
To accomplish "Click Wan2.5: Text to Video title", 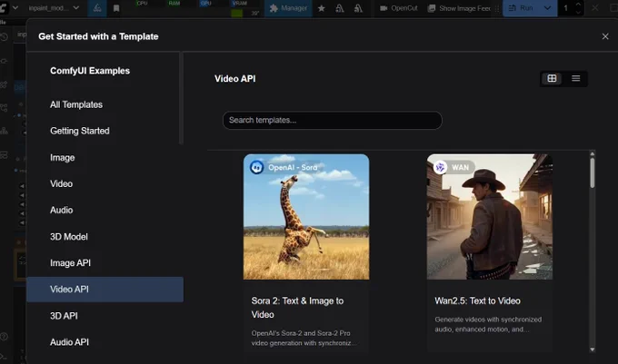I will point(477,301).
